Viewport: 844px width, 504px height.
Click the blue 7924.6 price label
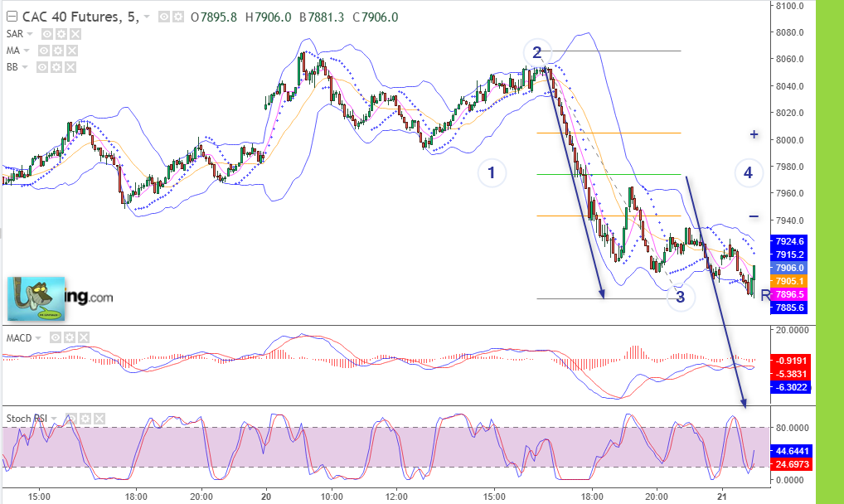pyautogui.click(x=789, y=241)
